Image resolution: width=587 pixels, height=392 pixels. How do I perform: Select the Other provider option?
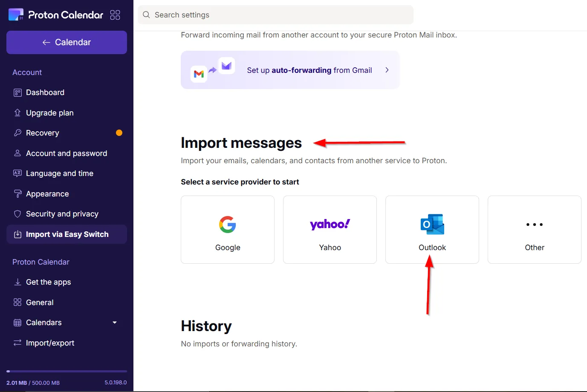[534, 229]
